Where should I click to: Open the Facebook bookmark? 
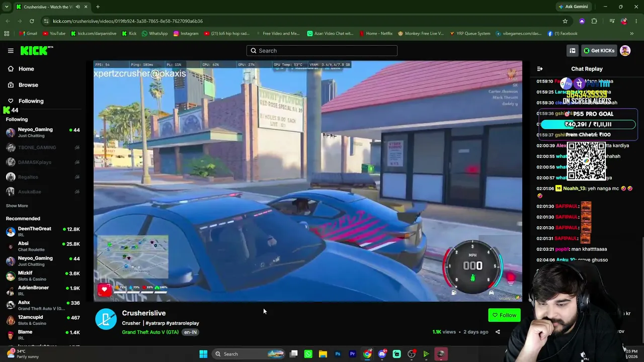point(561,34)
